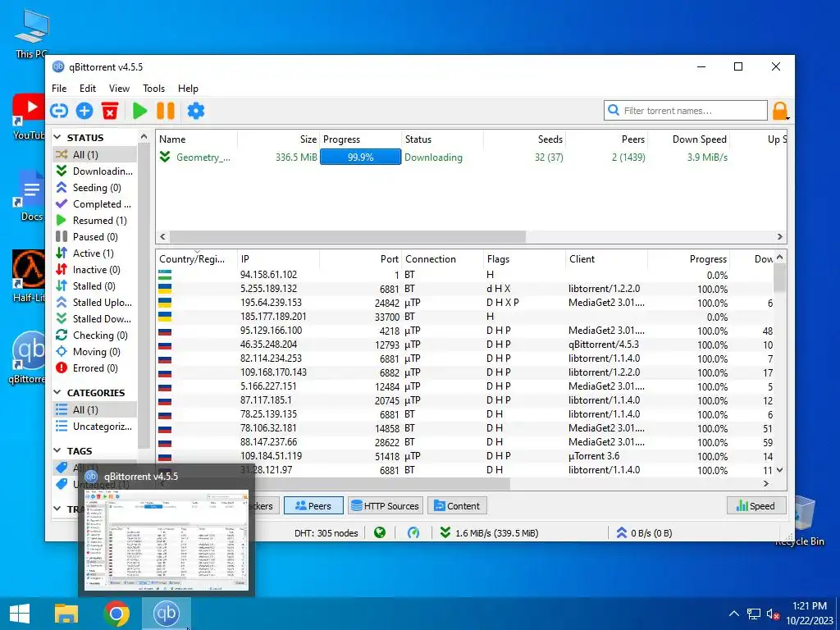The width and height of the screenshot is (840, 630).
Task: Click the orange Pause icon in toolbar
Action: click(166, 111)
